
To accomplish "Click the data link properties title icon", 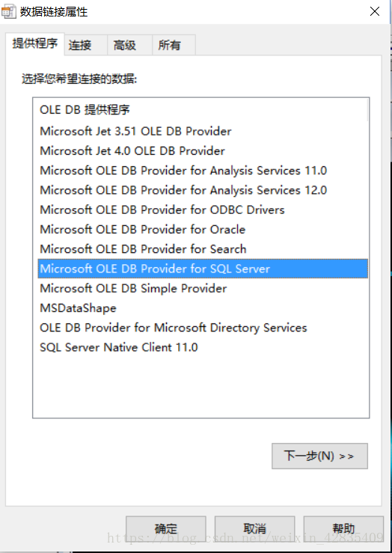I will (x=8, y=12).
